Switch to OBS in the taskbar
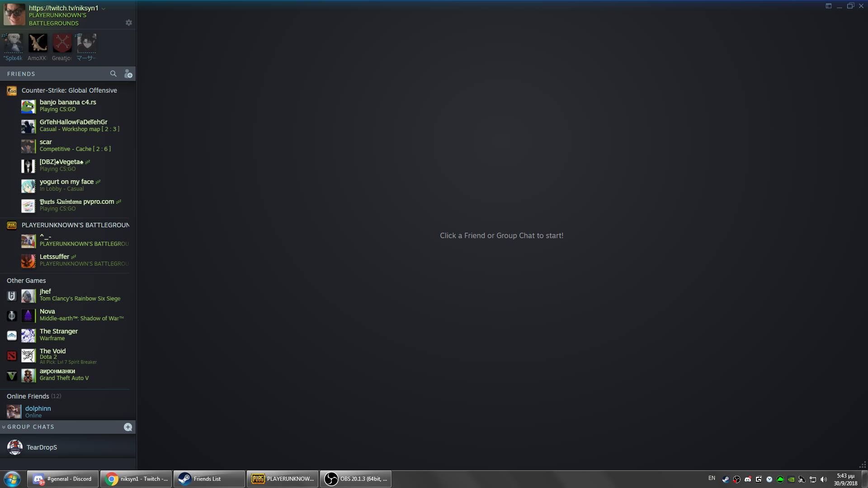This screenshot has height=488, width=868. [x=356, y=479]
